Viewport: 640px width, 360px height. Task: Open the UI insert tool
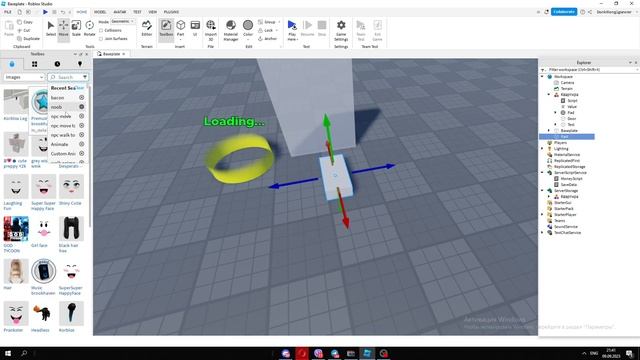coord(195,29)
